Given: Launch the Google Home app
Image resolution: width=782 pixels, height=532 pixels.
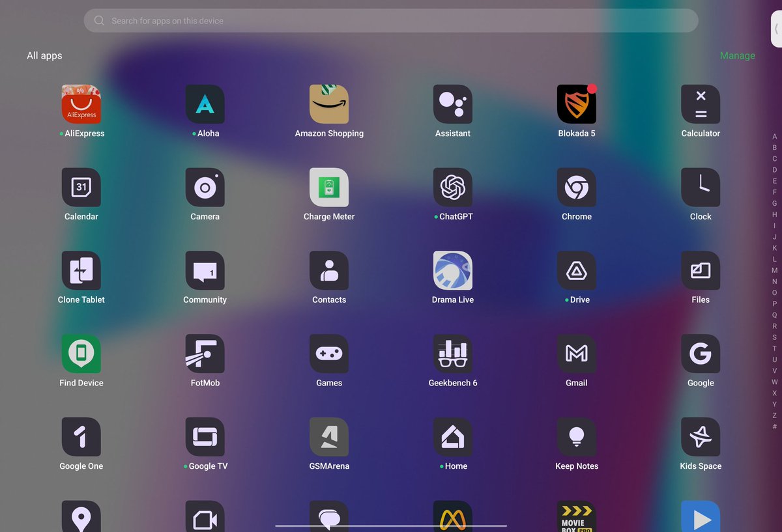Looking at the screenshot, I should click(x=453, y=438).
